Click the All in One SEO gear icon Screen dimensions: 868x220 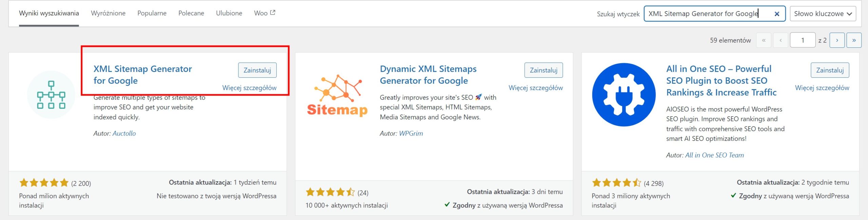624,95
